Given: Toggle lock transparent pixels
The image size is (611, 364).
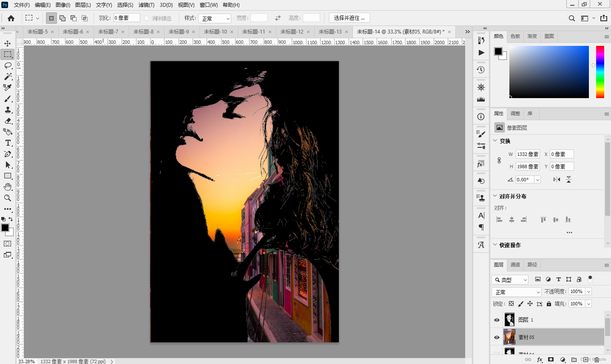Looking at the screenshot, I should (x=511, y=304).
